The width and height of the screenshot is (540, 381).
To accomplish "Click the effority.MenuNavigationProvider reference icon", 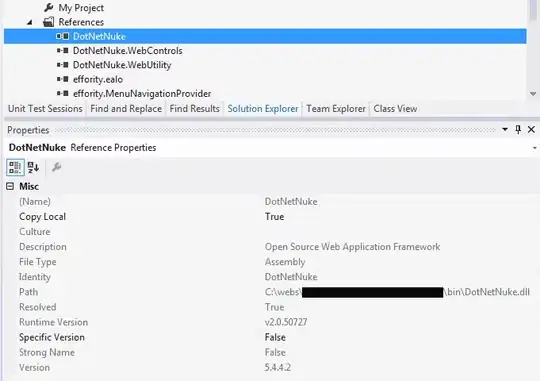I will (62, 93).
